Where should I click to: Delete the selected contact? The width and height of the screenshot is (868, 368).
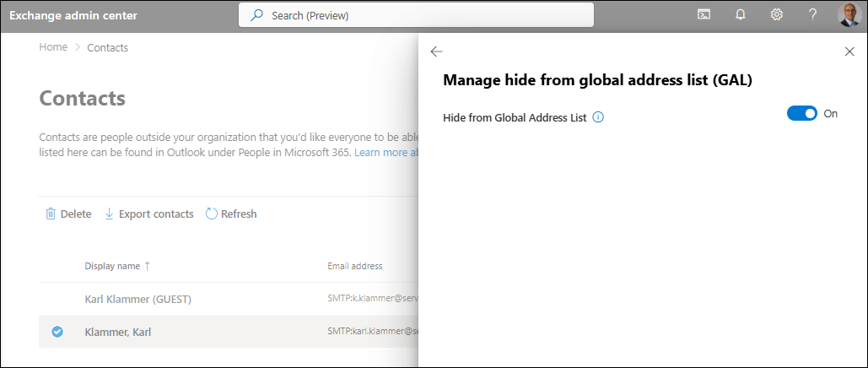pyautogui.click(x=68, y=214)
